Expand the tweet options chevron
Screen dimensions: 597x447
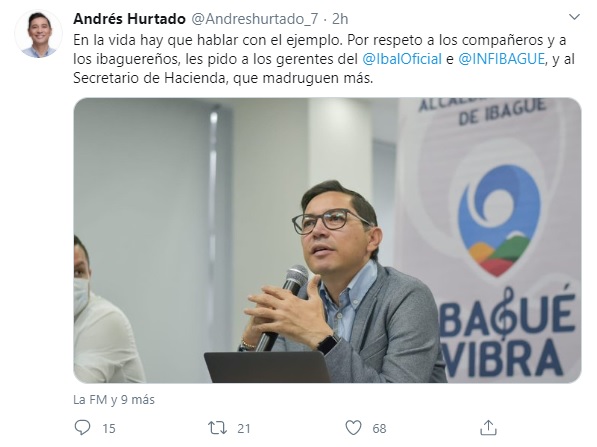pos(574,17)
